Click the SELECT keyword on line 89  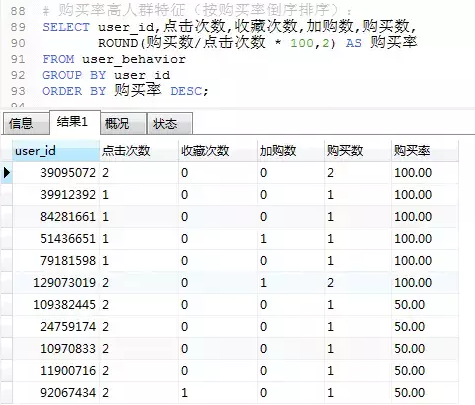tap(66, 27)
